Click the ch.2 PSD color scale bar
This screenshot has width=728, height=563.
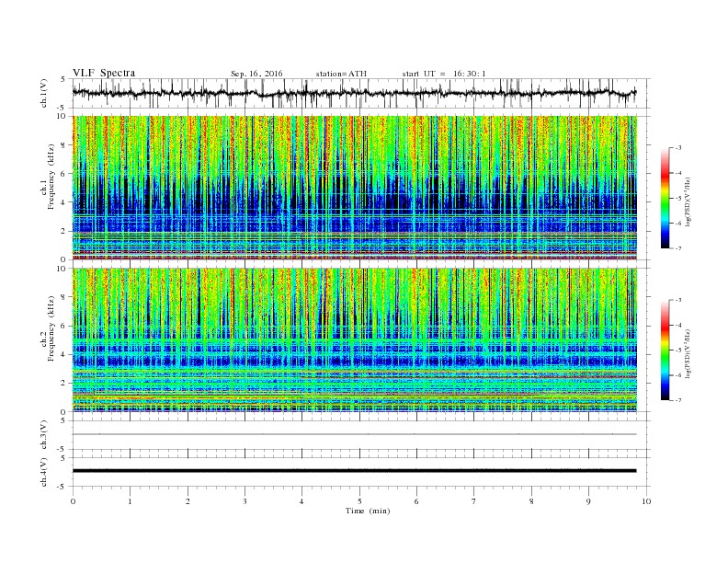click(665, 350)
